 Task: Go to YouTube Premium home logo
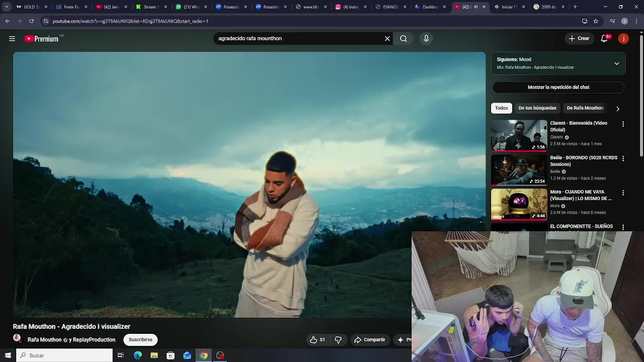pos(41,39)
